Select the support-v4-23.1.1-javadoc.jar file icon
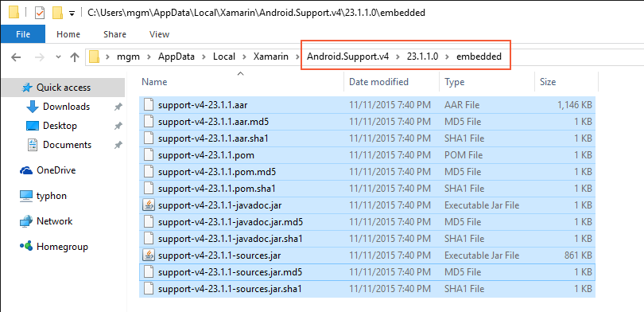 tap(148, 205)
